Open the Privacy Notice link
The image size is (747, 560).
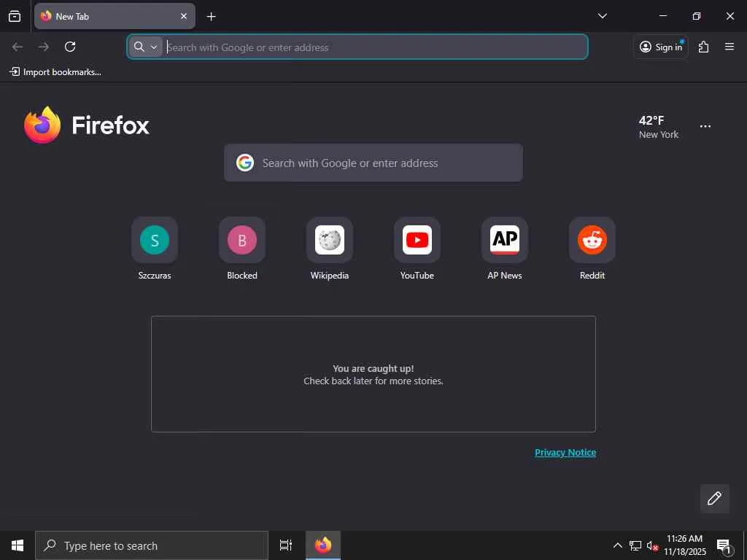click(x=565, y=452)
